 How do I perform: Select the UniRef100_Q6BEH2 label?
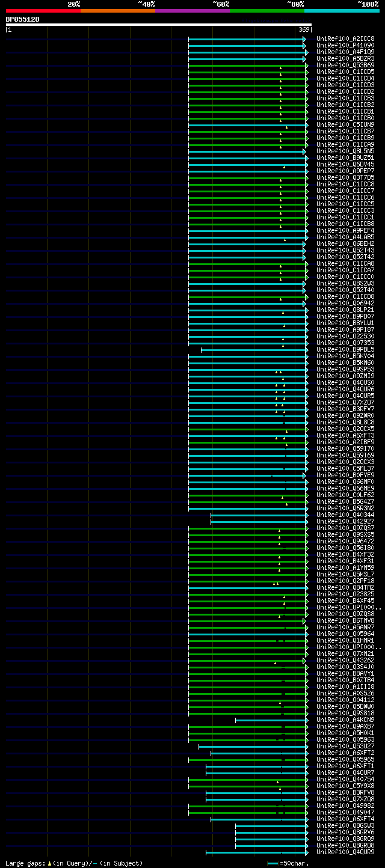[x=345, y=243]
